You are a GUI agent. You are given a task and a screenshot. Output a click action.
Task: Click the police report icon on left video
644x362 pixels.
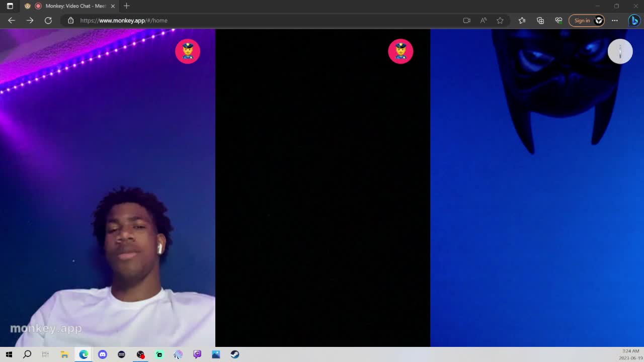pyautogui.click(x=188, y=51)
